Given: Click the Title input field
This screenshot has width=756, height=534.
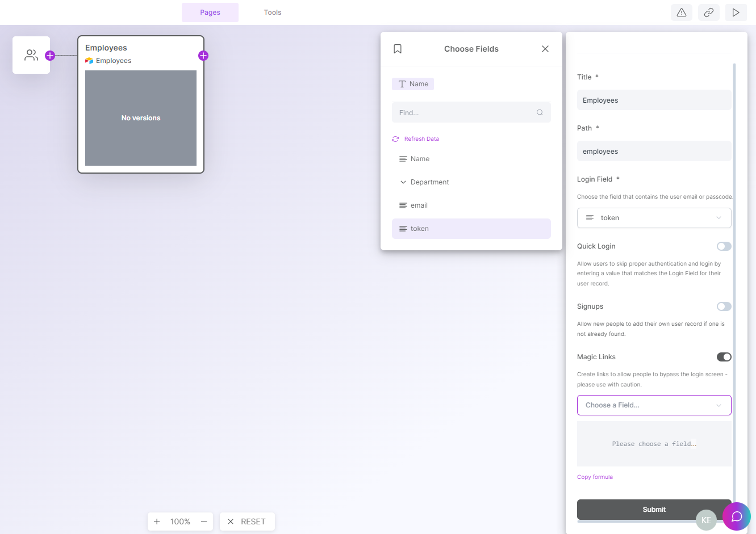Looking at the screenshot, I should coord(654,100).
